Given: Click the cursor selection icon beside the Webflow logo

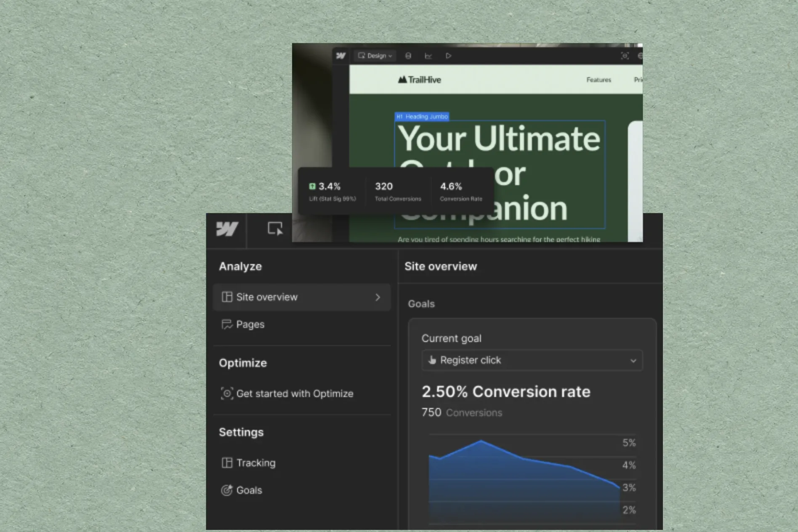Looking at the screenshot, I should coord(275,229).
